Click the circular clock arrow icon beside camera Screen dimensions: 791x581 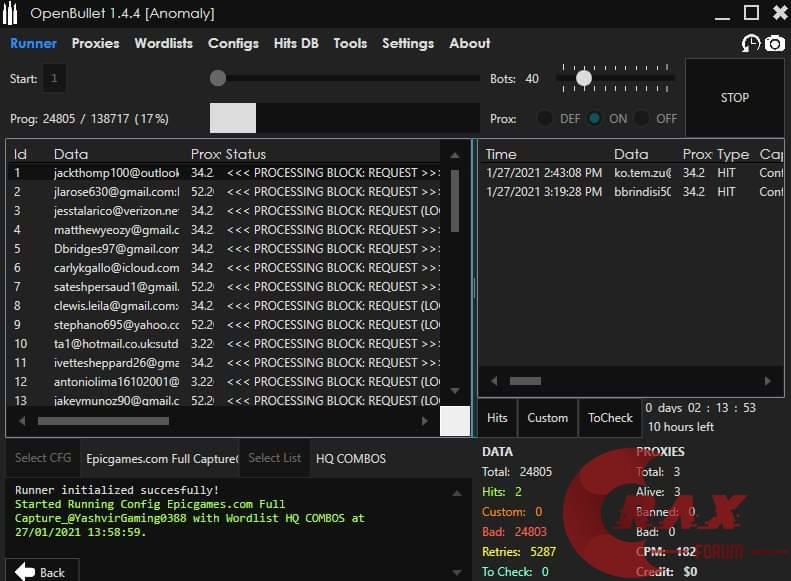pos(750,43)
